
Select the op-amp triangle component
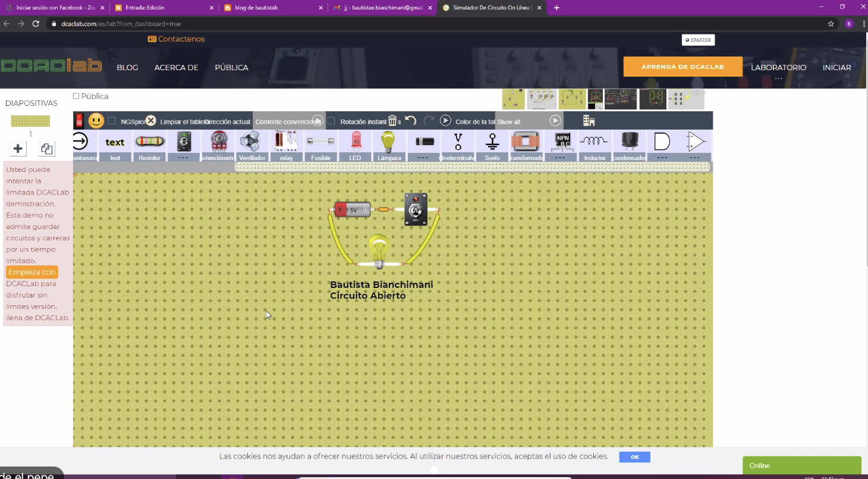pyautogui.click(x=696, y=142)
